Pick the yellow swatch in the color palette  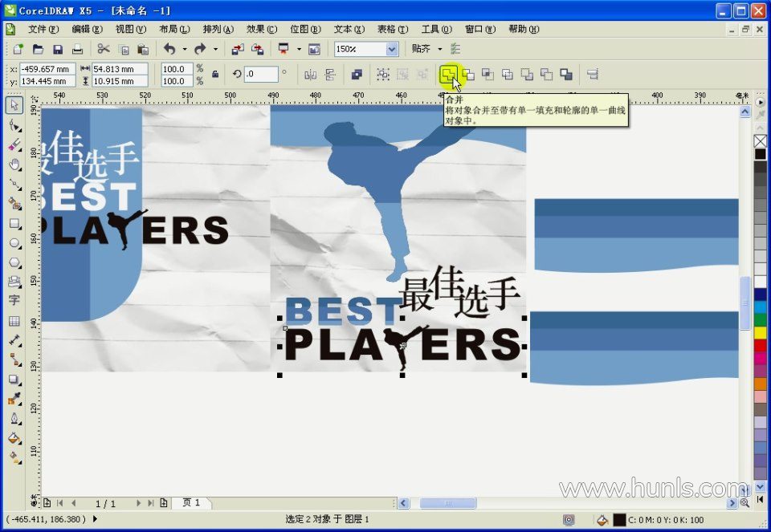point(760,333)
